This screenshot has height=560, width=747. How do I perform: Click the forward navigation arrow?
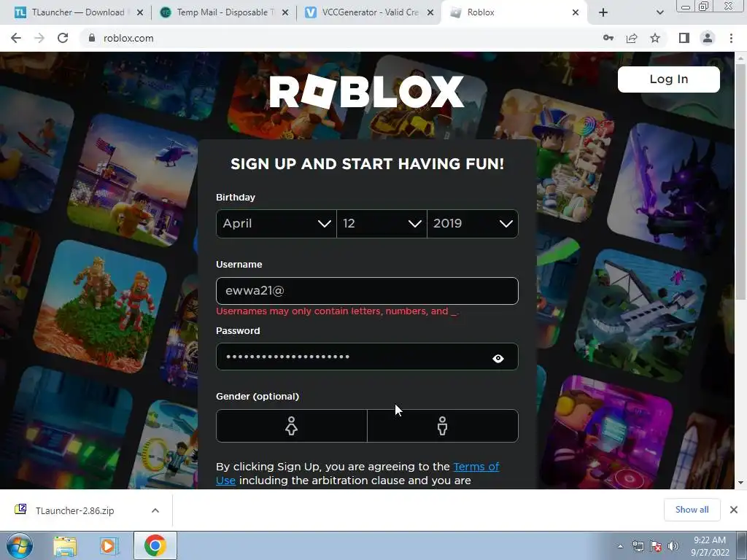39,38
